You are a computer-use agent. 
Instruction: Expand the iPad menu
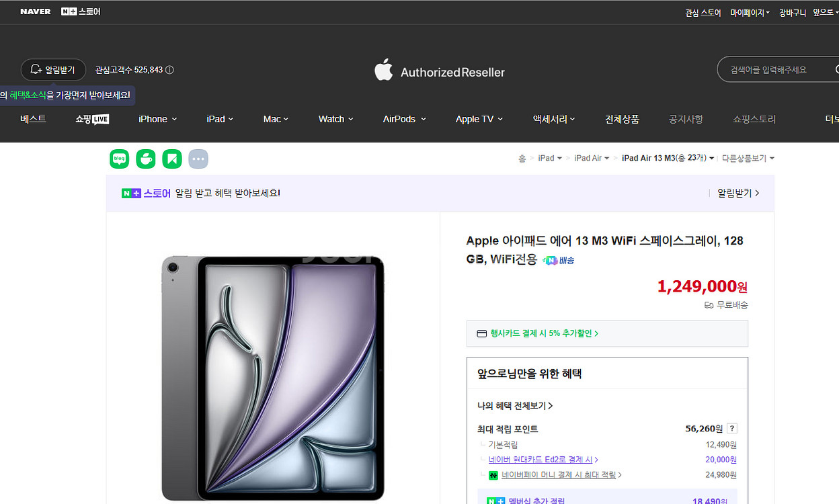pos(220,119)
